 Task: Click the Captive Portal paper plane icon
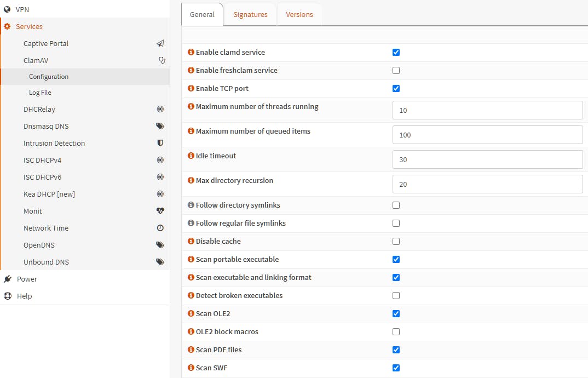click(x=160, y=43)
